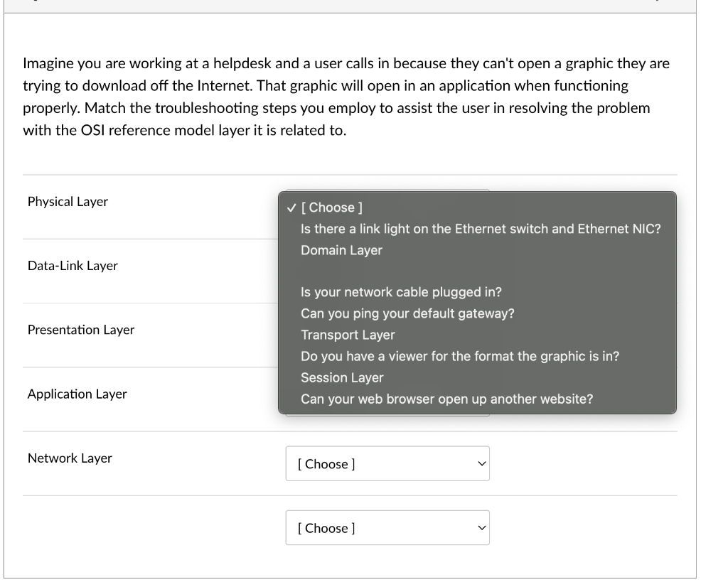Click the Physical Layer label
Viewport: 728px width, 582px height.
(x=68, y=201)
